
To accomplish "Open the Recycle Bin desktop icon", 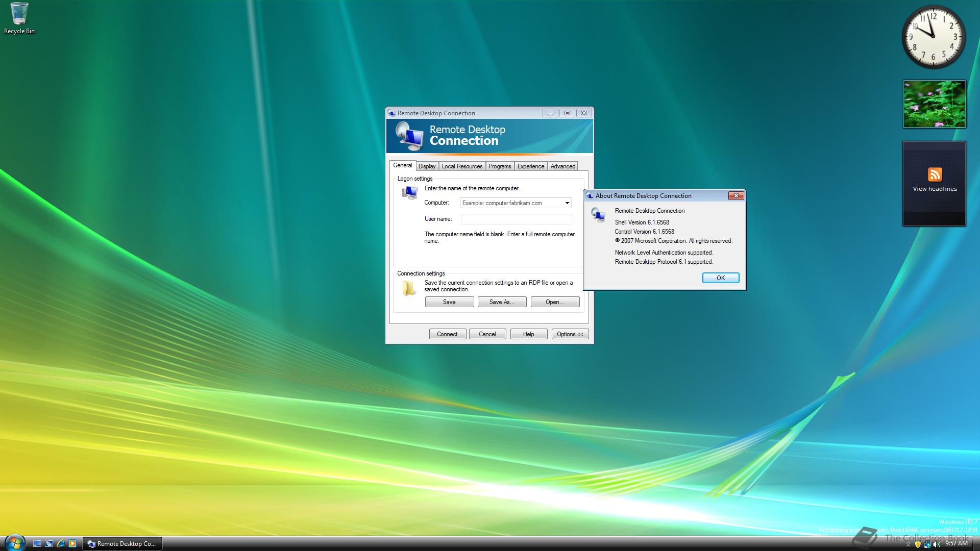I will click(19, 18).
